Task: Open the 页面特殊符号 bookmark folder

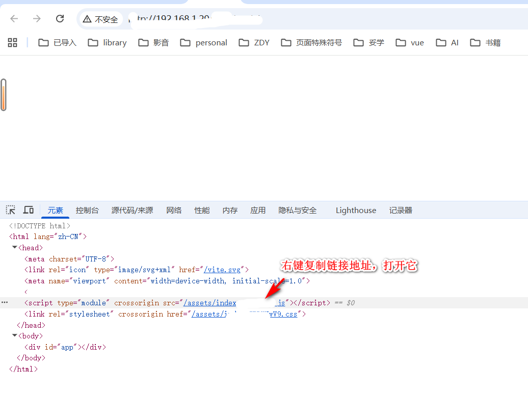Action: (311, 43)
